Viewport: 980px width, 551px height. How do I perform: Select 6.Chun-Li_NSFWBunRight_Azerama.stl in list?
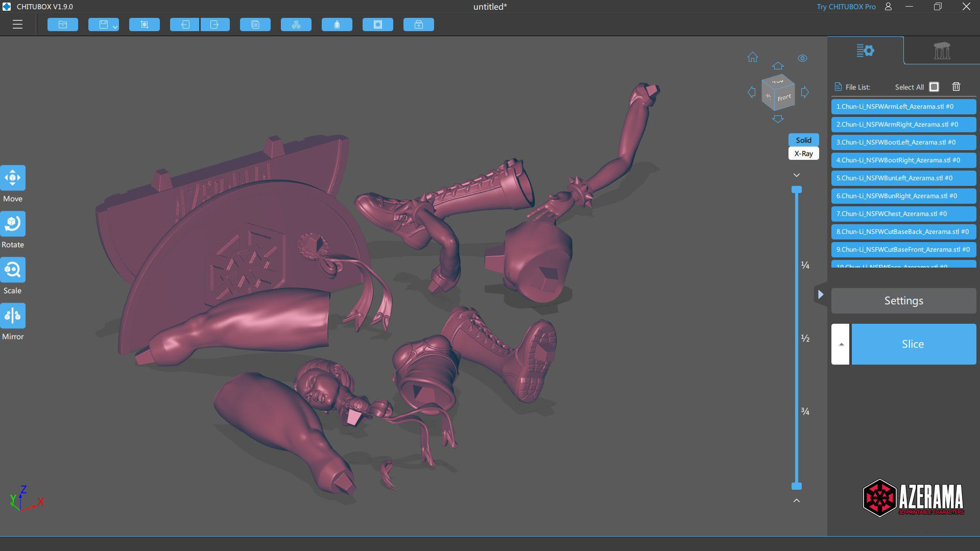pyautogui.click(x=903, y=196)
